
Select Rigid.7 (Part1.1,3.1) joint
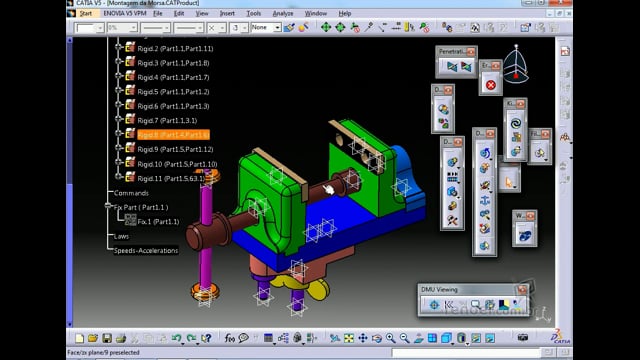coord(167,120)
